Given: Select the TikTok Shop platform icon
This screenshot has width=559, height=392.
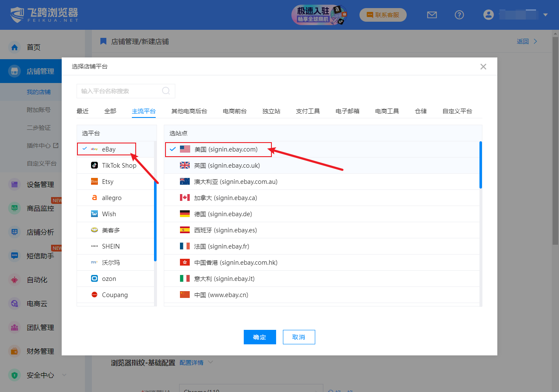Looking at the screenshot, I should tap(94, 165).
